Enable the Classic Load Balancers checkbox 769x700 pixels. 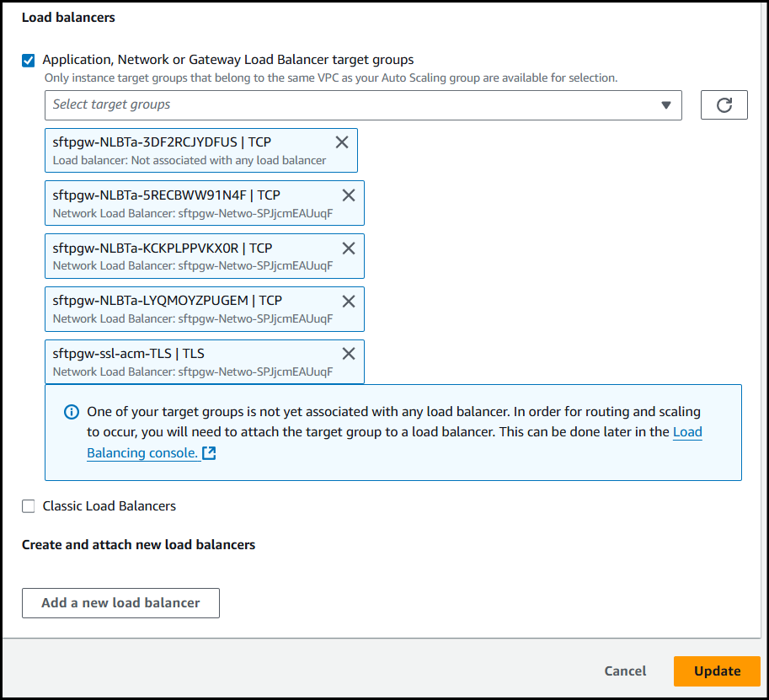click(29, 506)
